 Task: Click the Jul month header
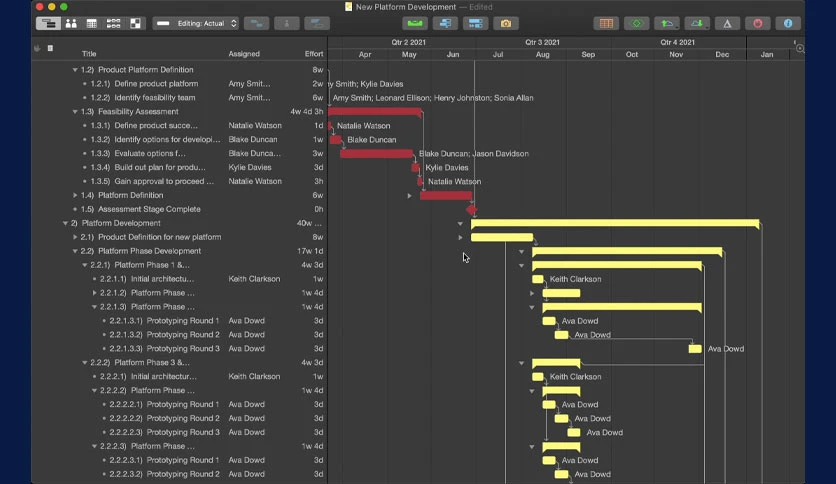(498, 54)
